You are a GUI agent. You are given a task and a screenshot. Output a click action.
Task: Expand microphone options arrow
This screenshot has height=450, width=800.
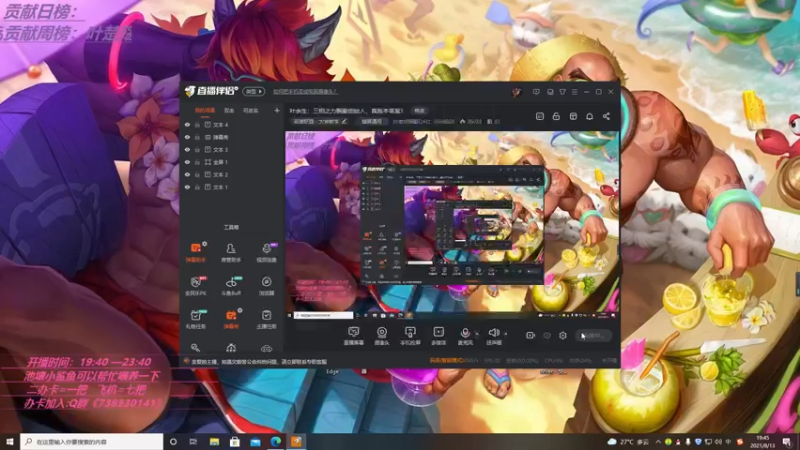(477, 334)
